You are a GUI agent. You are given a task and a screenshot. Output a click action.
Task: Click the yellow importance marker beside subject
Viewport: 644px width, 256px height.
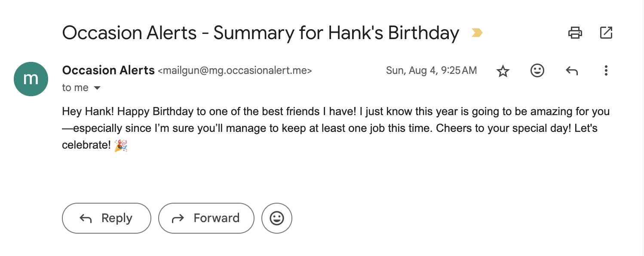[x=477, y=33]
